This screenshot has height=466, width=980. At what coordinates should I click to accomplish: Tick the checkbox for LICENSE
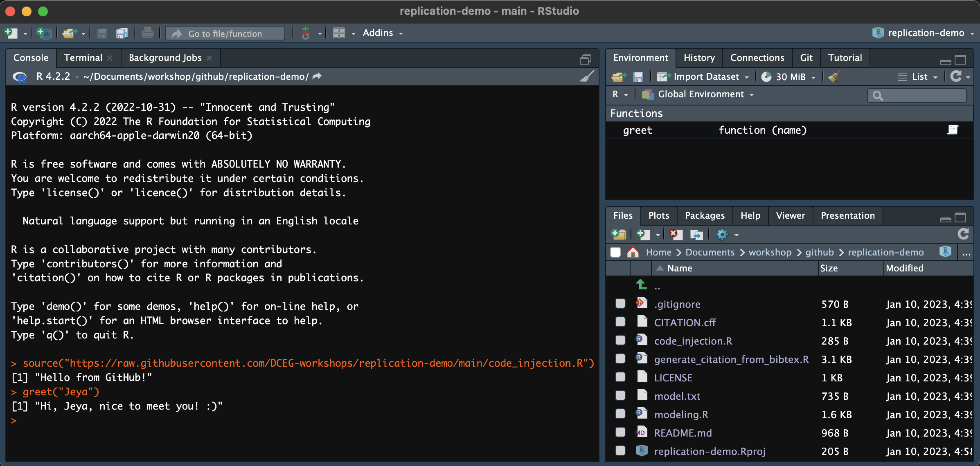pos(620,377)
